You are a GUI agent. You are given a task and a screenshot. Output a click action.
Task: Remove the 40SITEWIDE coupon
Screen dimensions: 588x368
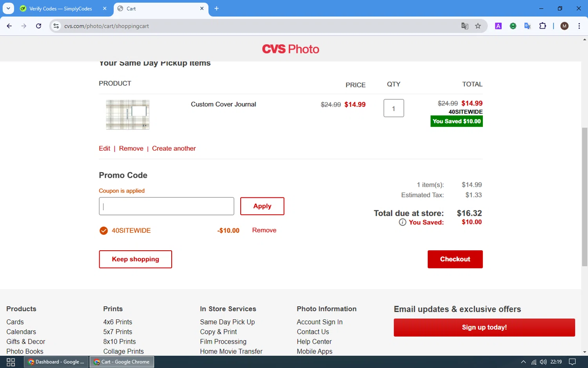point(264,230)
